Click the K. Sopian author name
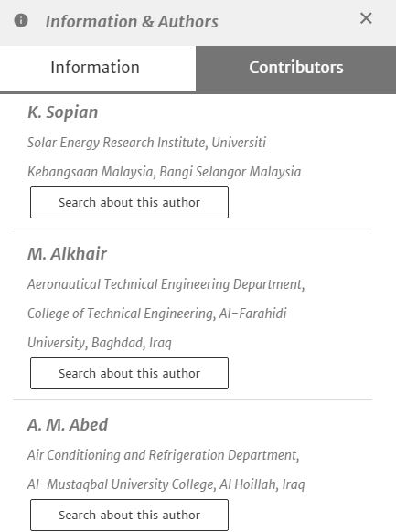This screenshot has width=396, height=532. pyautogui.click(x=63, y=112)
